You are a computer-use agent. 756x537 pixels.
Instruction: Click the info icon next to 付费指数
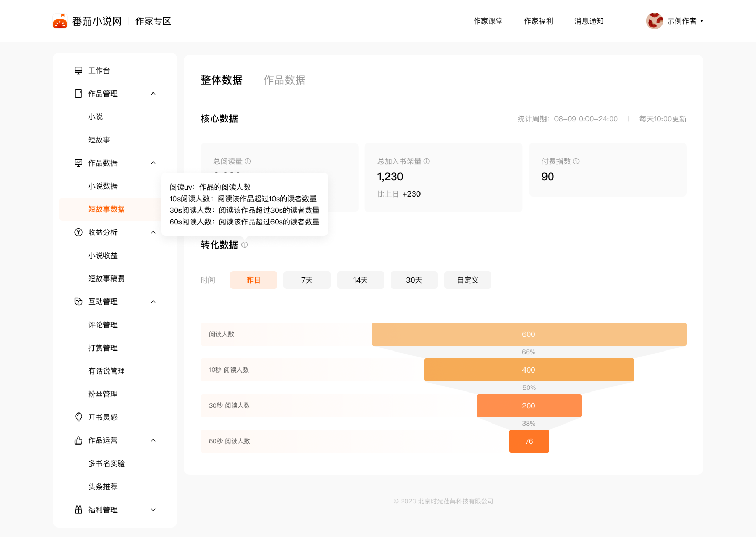click(576, 161)
